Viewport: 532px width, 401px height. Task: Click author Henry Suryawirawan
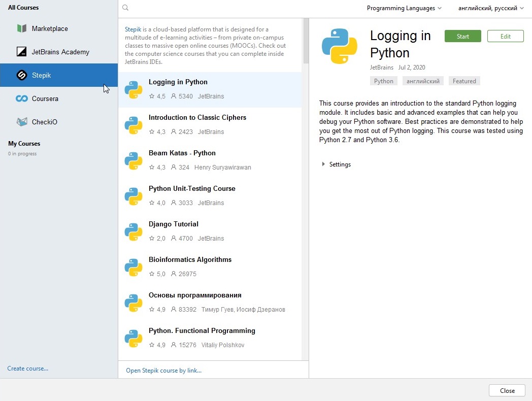pos(222,168)
